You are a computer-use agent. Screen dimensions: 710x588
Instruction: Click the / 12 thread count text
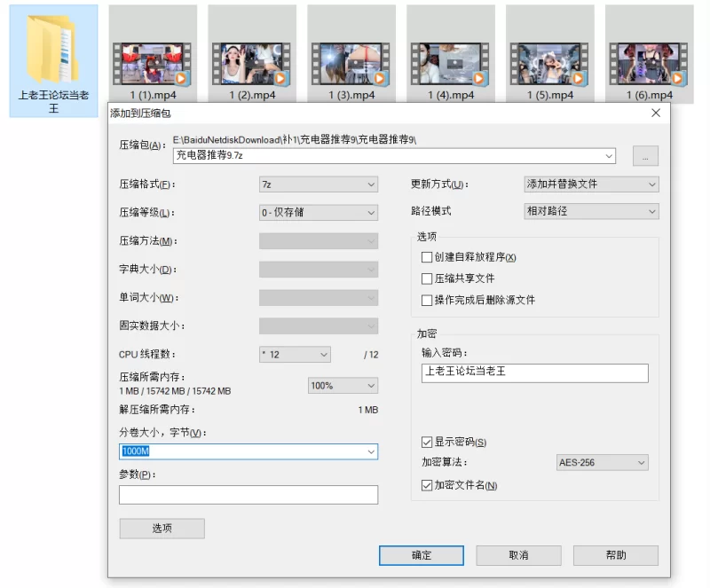click(x=371, y=355)
